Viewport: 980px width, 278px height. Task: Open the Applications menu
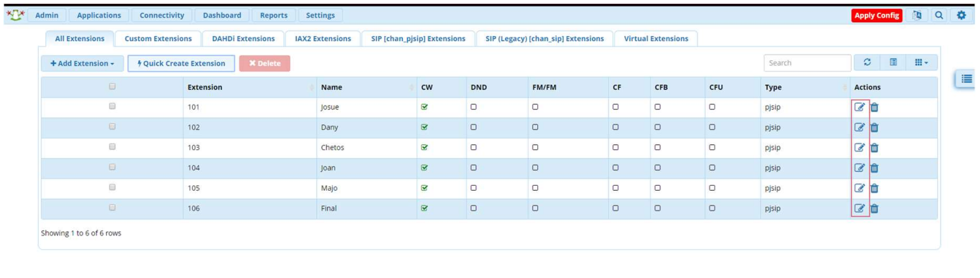tap(99, 15)
